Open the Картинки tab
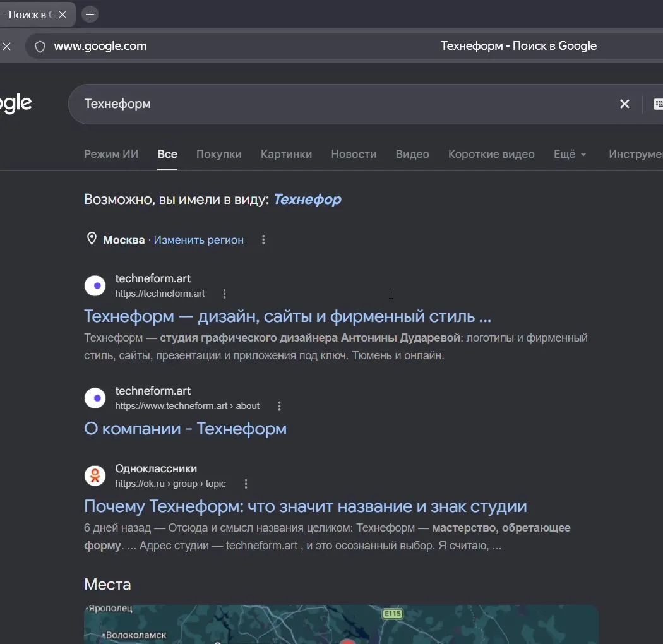Image resolution: width=663 pixels, height=644 pixels. click(286, 154)
